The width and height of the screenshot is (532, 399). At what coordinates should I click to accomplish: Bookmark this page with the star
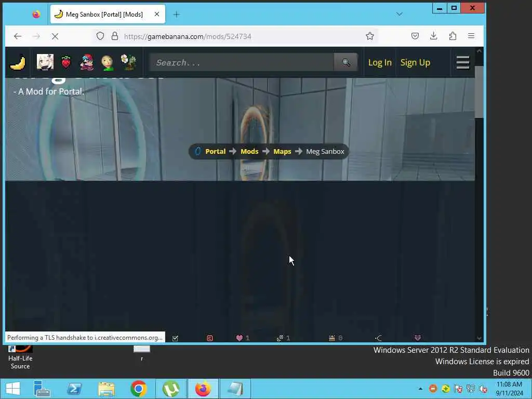[370, 36]
